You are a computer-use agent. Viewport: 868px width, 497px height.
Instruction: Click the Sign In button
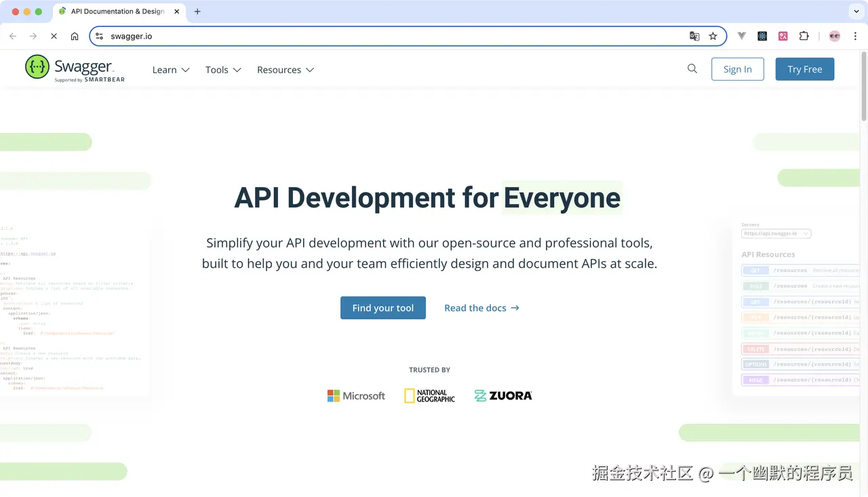pos(737,69)
